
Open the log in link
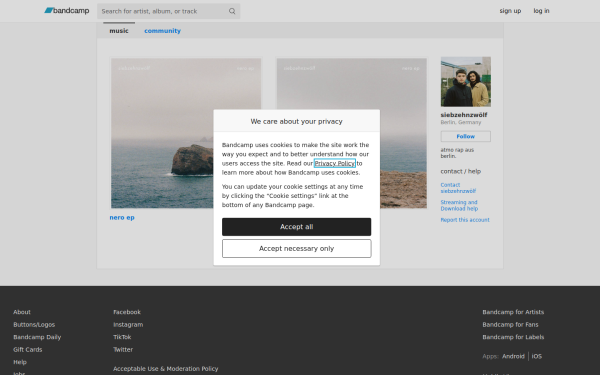[x=541, y=11]
